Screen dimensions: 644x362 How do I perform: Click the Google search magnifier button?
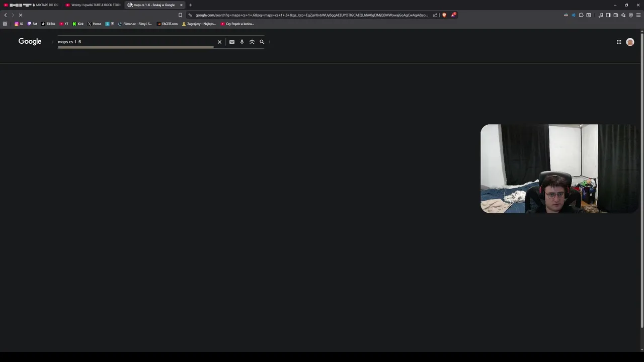pyautogui.click(x=262, y=42)
